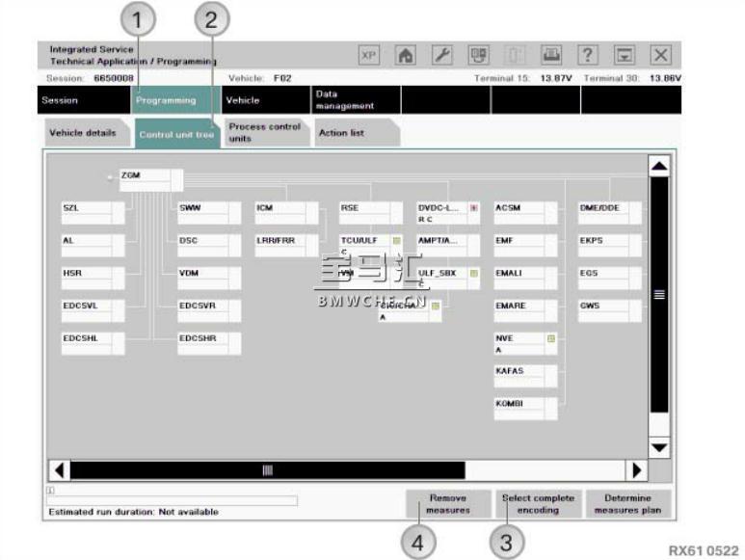Open the Vehicle menu tab

coord(242,100)
